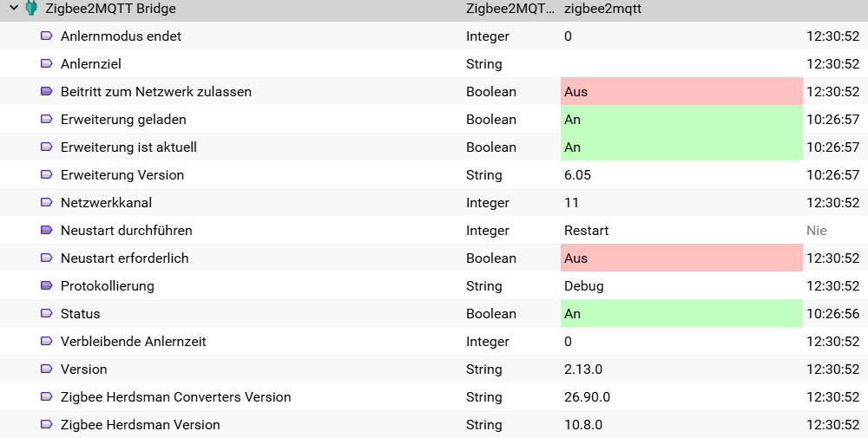Select the Erweiterung Version row

tap(434, 174)
